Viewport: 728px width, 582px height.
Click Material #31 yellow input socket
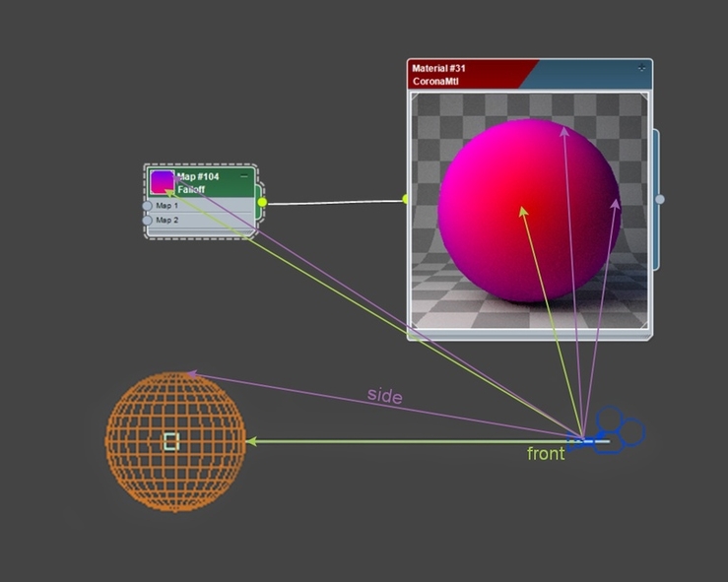pyautogui.click(x=405, y=199)
